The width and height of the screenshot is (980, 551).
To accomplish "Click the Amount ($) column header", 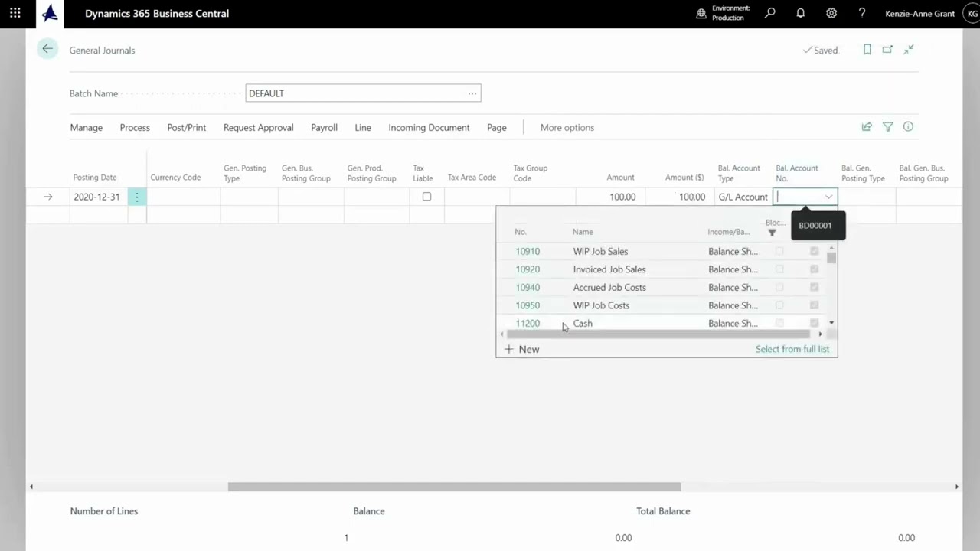I will (684, 178).
